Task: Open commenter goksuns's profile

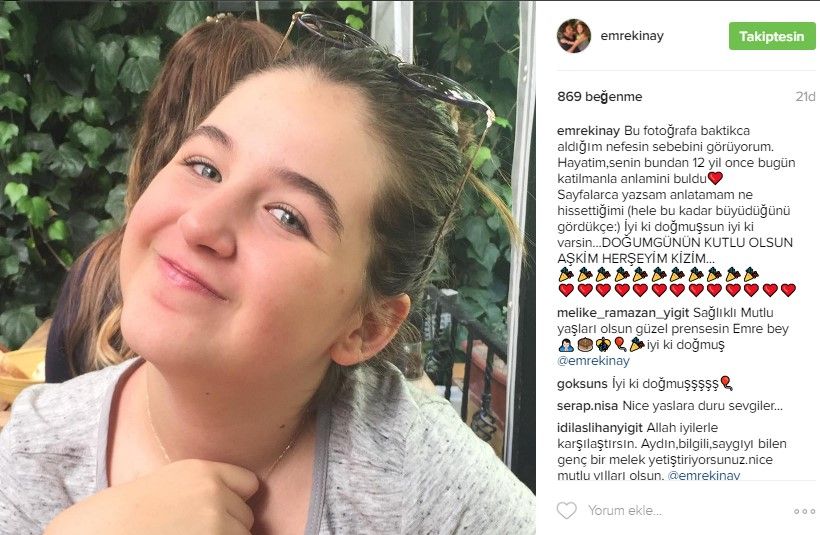Action: (582, 384)
